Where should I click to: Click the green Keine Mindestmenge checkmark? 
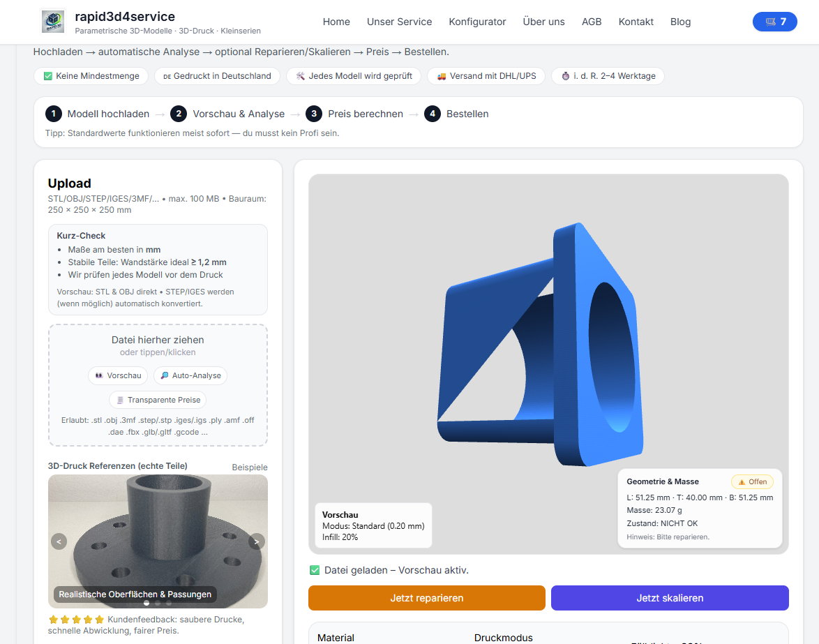(x=49, y=75)
